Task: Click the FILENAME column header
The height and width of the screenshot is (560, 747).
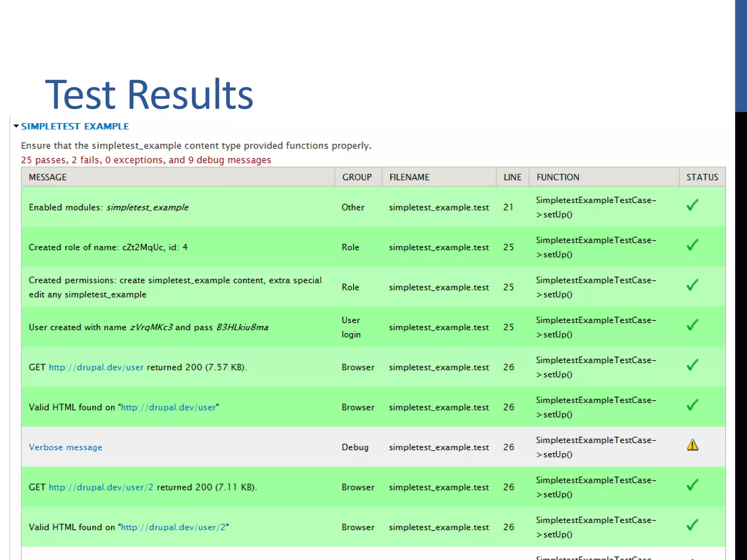Action: click(409, 177)
